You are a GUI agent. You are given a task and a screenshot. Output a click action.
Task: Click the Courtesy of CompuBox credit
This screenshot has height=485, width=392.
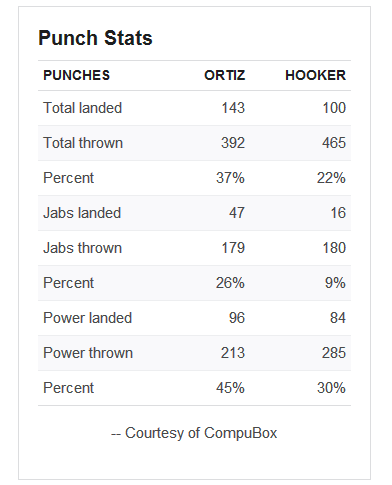coord(194,433)
